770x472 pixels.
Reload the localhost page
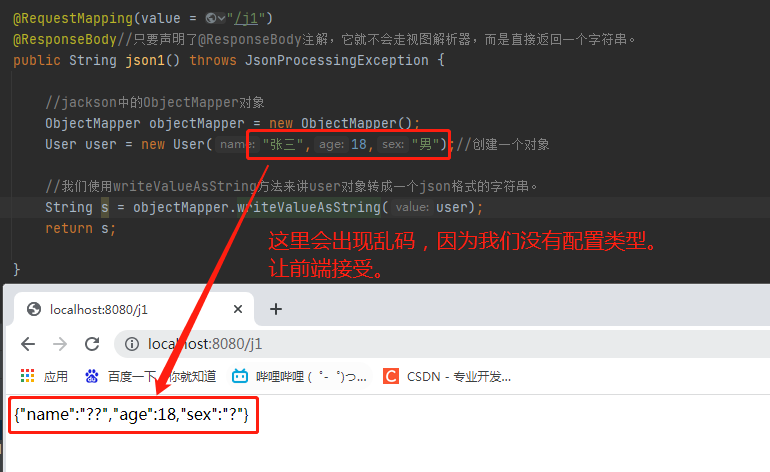[92, 344]
